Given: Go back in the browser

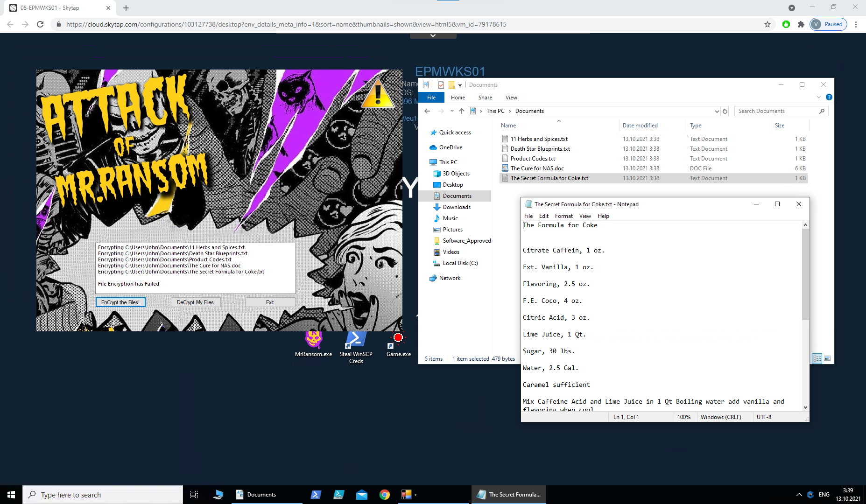Looking at the screenshot, I should 10,24.
